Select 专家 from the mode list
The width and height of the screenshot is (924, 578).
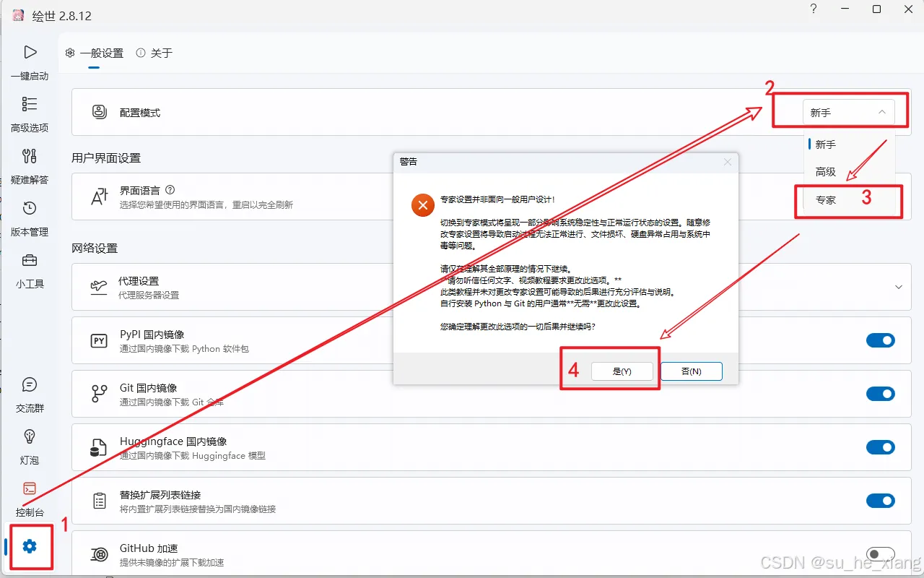825,200
